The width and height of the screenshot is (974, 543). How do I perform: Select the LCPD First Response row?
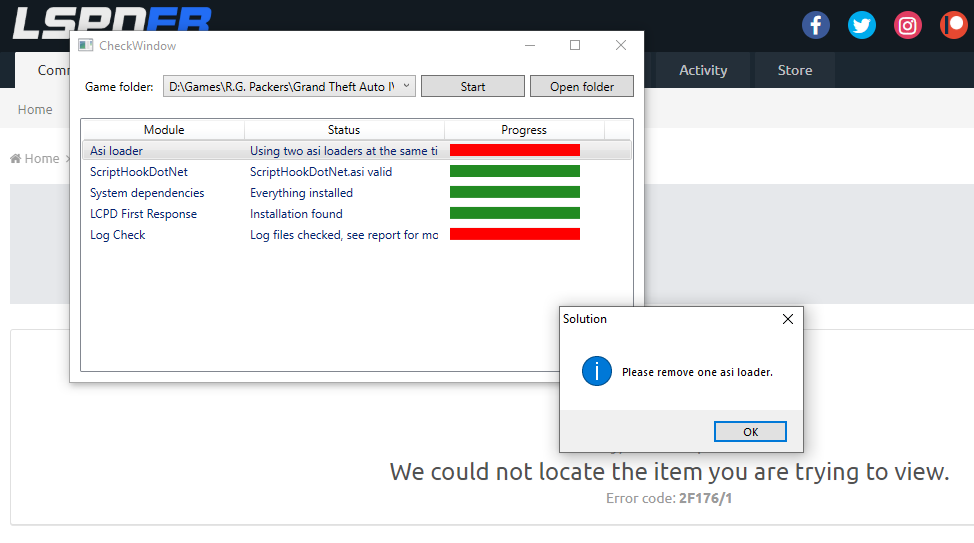357,214
